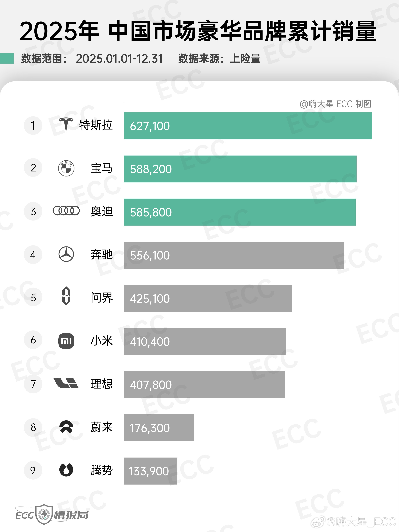Click the Weibo @嗨大星_ECC watermark
The image size is (399, 532).
354,521
